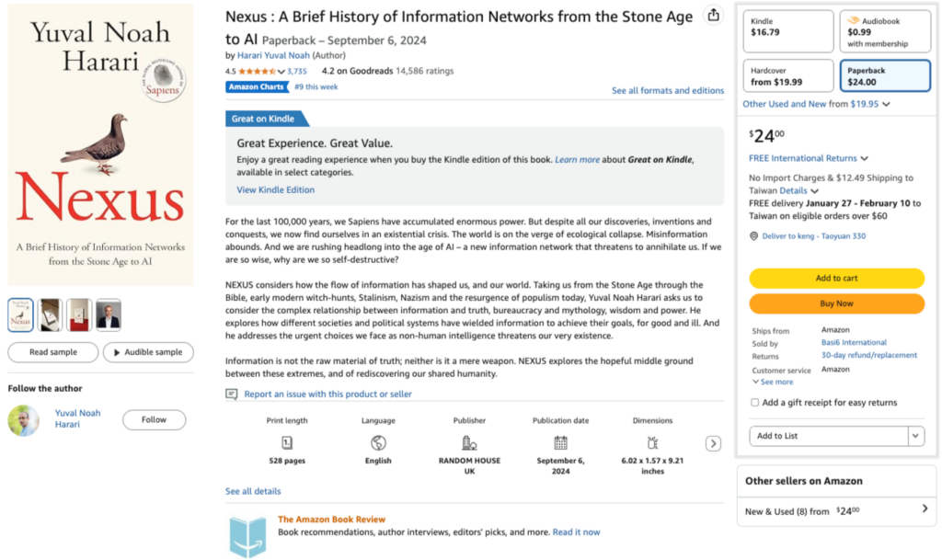942x560 pixels.
Task: Click the location pin icon by Deliver to
Action: [754, 236]
